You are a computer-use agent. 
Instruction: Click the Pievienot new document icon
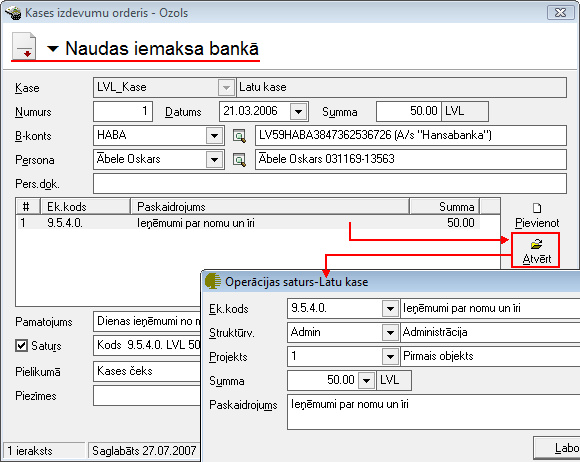click(x=537, y=208)
